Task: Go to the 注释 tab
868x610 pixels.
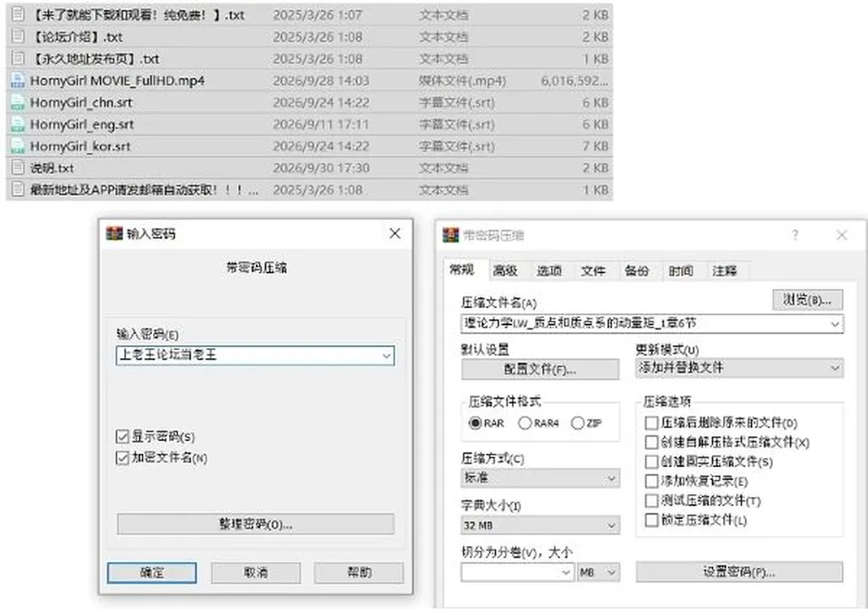Action: tap(724, 271)
